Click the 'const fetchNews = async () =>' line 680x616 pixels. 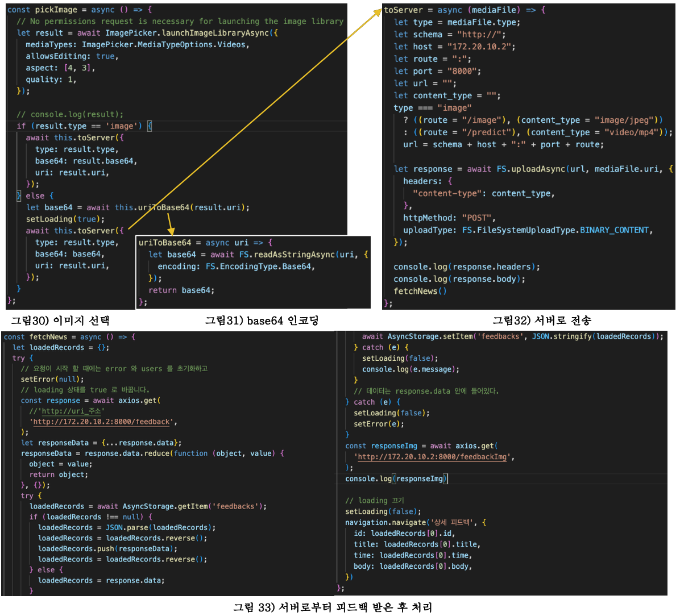point(69,337)
